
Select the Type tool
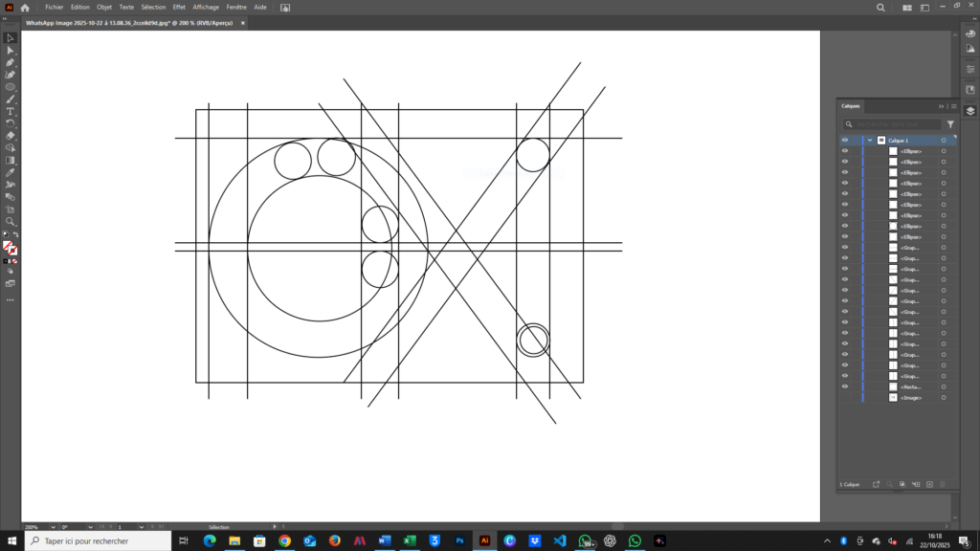(x=10, y=111)
